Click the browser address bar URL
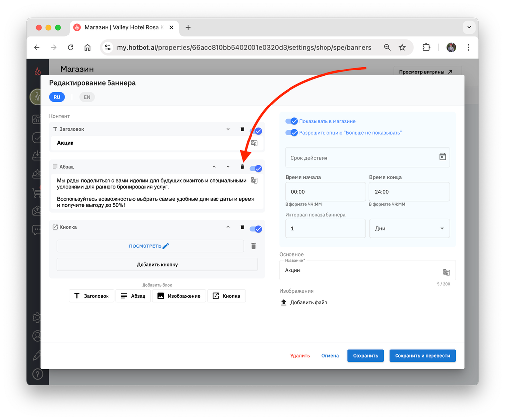This screenshot has height=420, width=505. [x=244, y=48]
